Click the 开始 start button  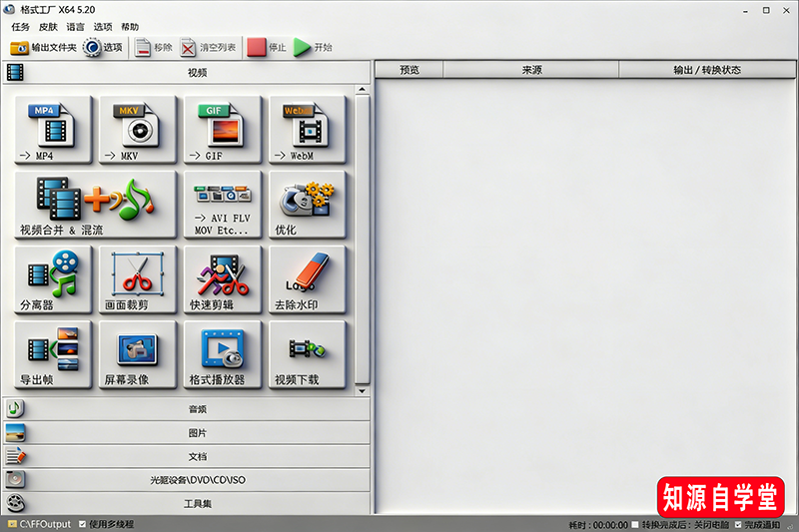313,47
